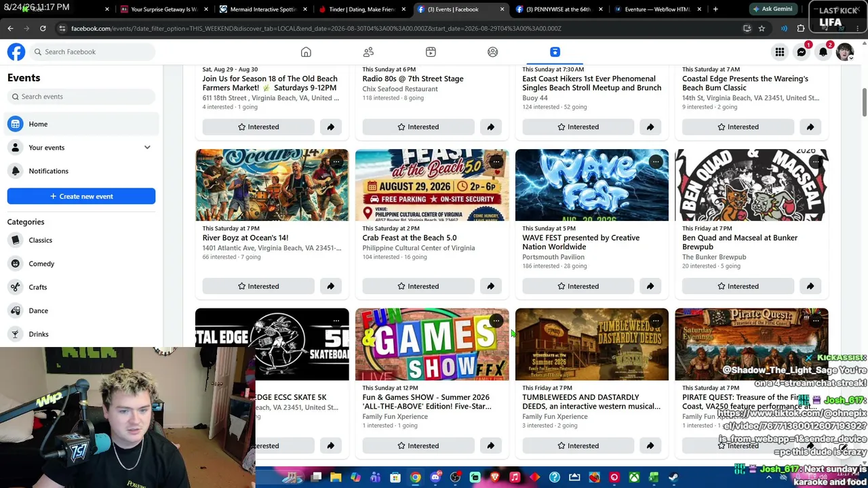
Task: Browse the Crafts category
Action: click(x=81, y=287)
